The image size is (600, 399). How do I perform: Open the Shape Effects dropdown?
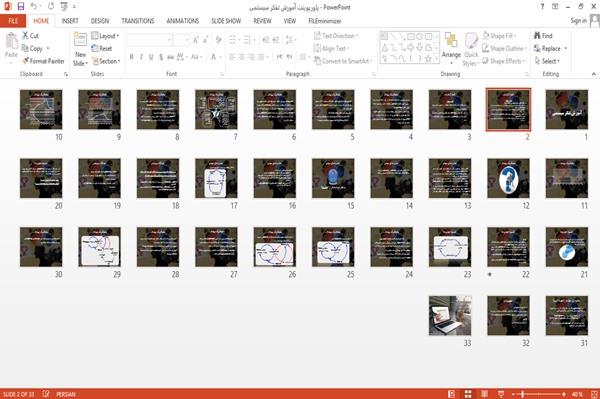tap(504, 61)
